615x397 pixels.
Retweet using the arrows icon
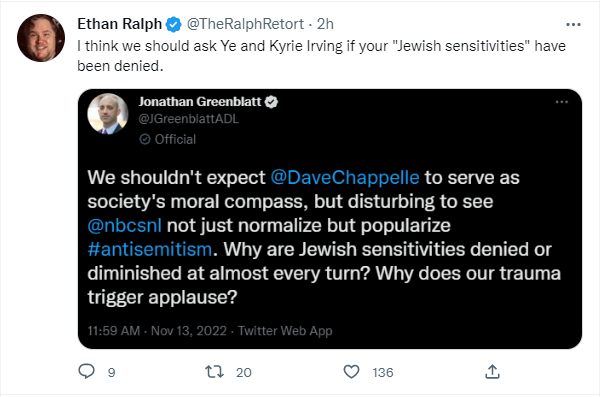pyautogui.click(x=215, y=372)
